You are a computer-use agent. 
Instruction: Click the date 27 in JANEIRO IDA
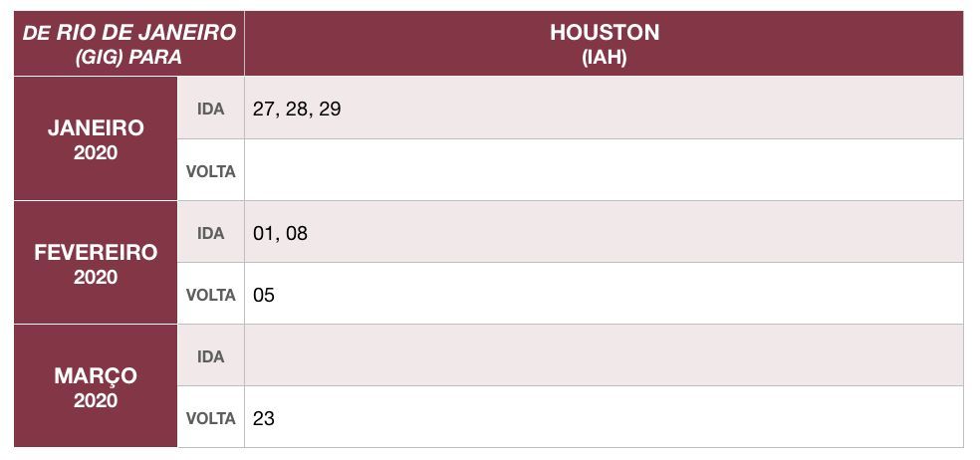tap(263, 109)
